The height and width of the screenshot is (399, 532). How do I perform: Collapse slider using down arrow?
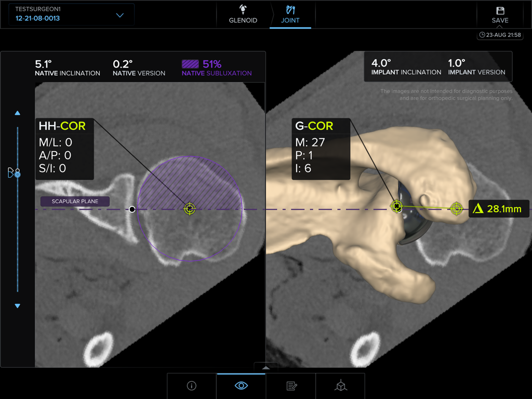click(x=17, y=305)
